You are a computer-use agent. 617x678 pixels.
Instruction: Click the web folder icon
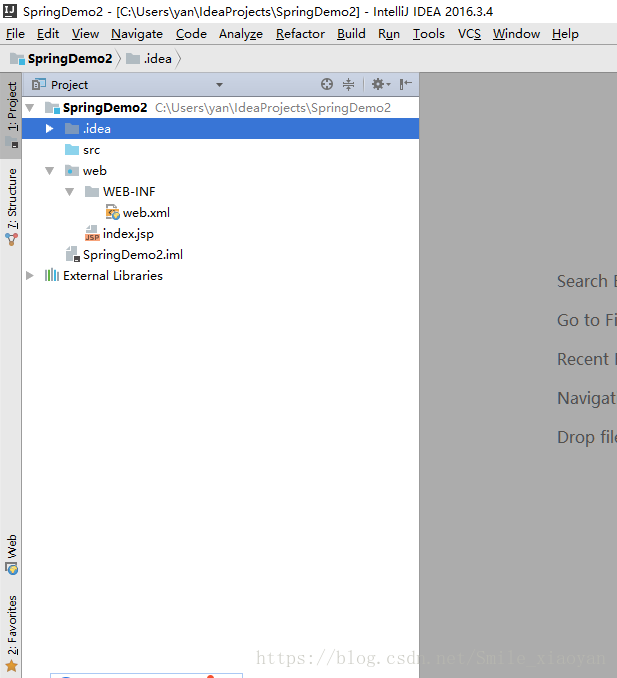(72, 170)
